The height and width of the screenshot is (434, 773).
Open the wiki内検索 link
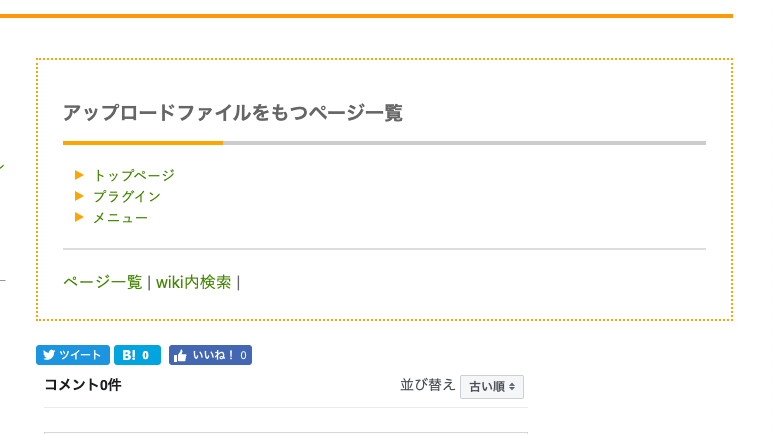(x=193, y=282)
